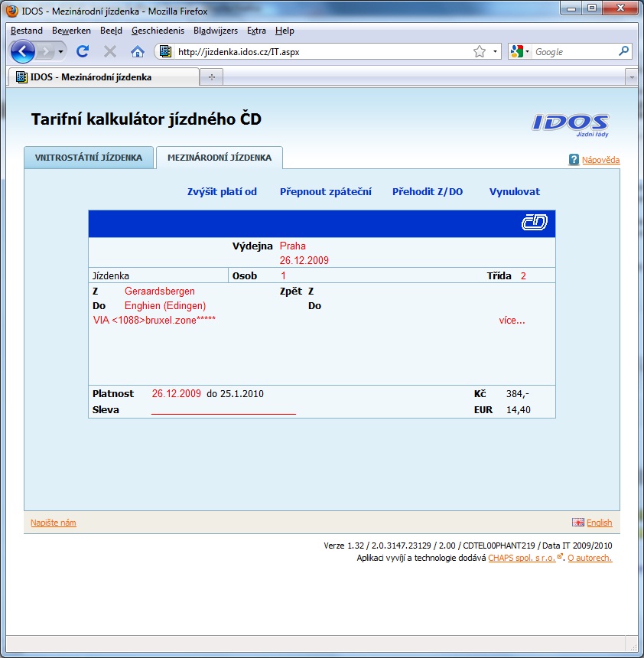Open the back/forward history dropdown arrow
Screen dimensions: 644x658
coord(61,51)
